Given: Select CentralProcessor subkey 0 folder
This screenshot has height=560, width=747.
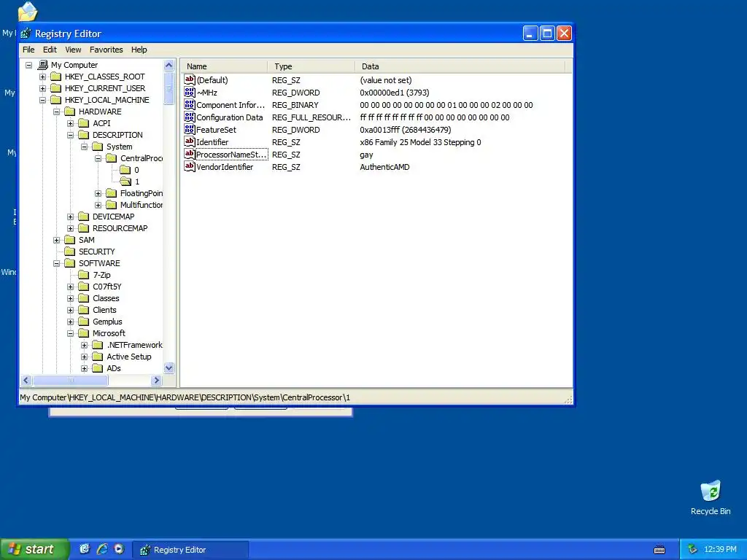Looking at the screenshot, I should (125, 170).
